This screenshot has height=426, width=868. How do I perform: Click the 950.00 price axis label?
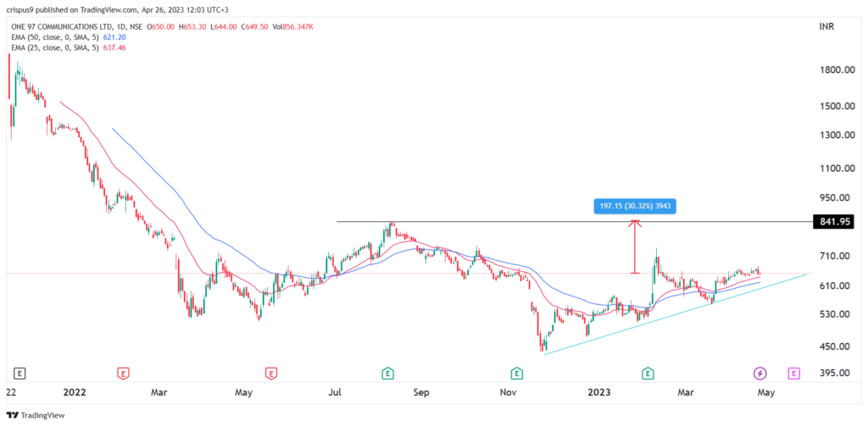coord(836,197)
